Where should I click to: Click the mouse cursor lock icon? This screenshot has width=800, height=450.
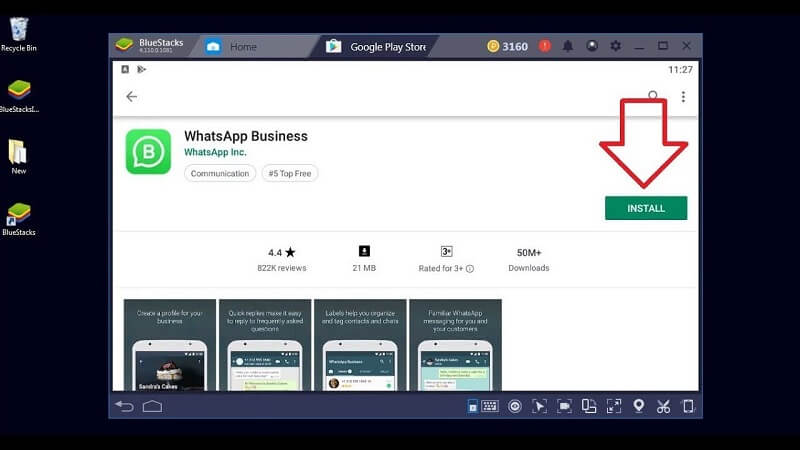[x=539, y=406]
